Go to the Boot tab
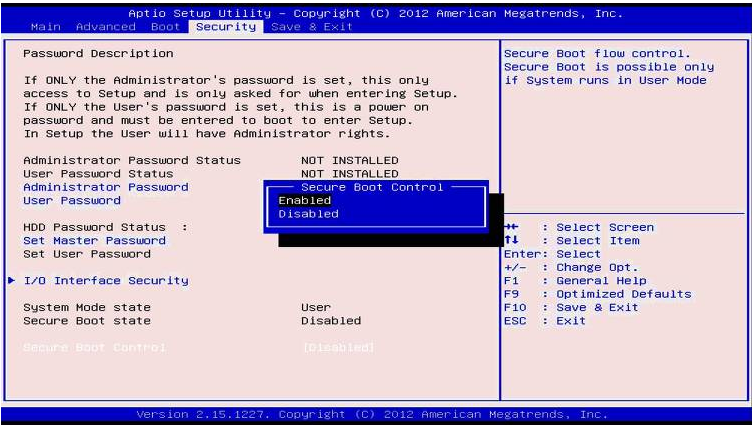 165,26
